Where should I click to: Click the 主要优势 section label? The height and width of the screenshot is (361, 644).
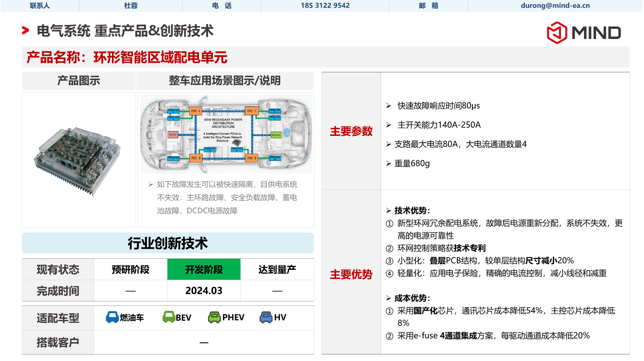(x=351, y=275)
